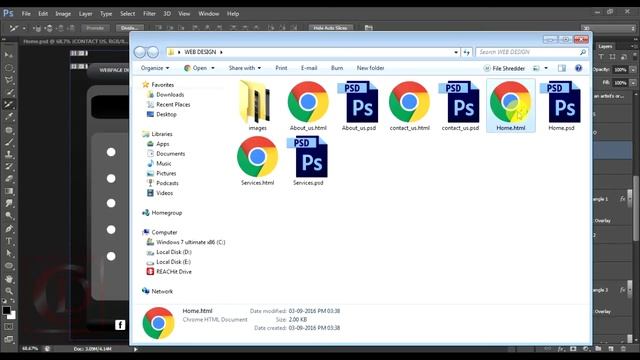Create a New folder in Explorer
The image size is (640, 360).
pyautogui.click(x=370, y=68)
